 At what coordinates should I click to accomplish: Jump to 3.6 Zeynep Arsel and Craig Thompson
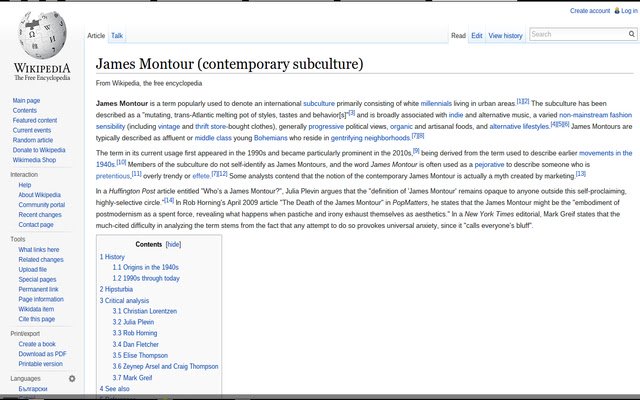165,367
